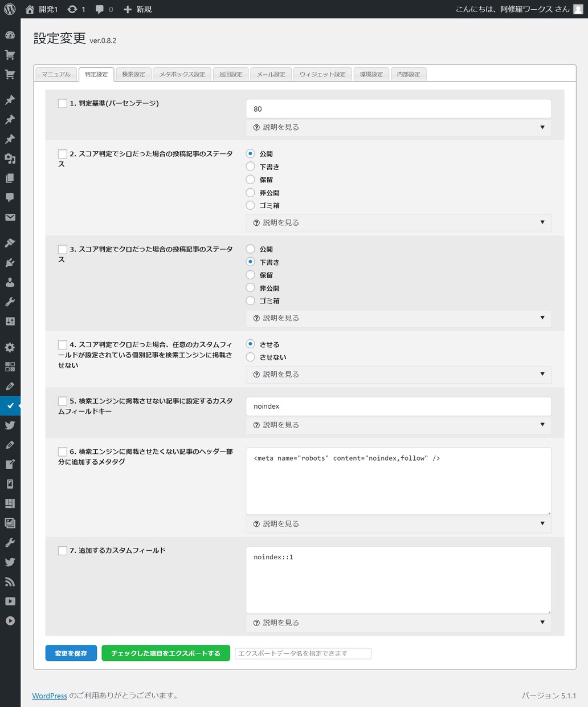Click the エクスポートデータ名 input field

[303, 653]
